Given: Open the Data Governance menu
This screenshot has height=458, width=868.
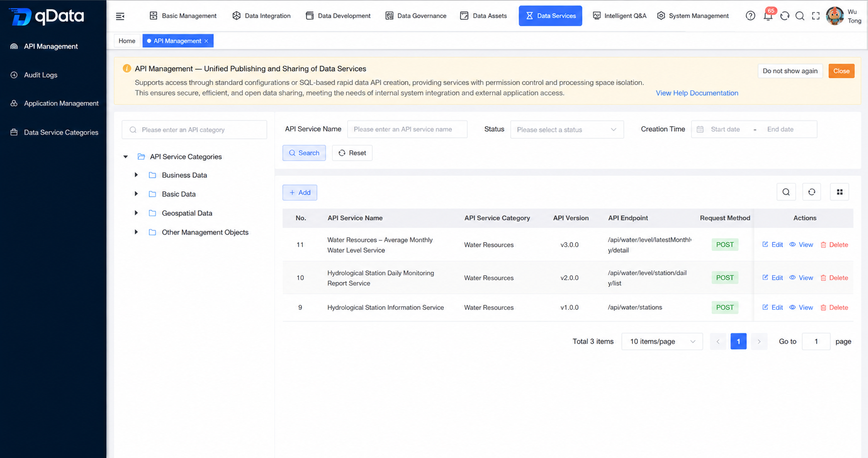Looking at the screenshot, I should pos(416,16).
